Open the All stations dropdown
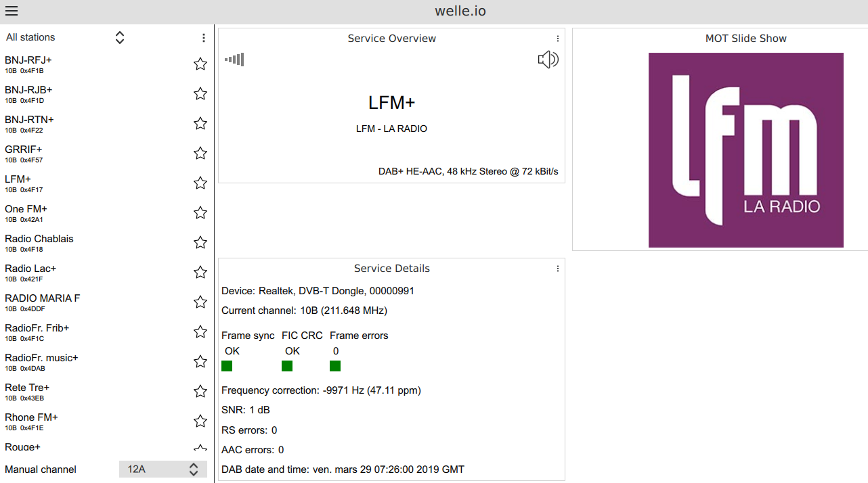The image size is (868, 483). coord(66,37)
